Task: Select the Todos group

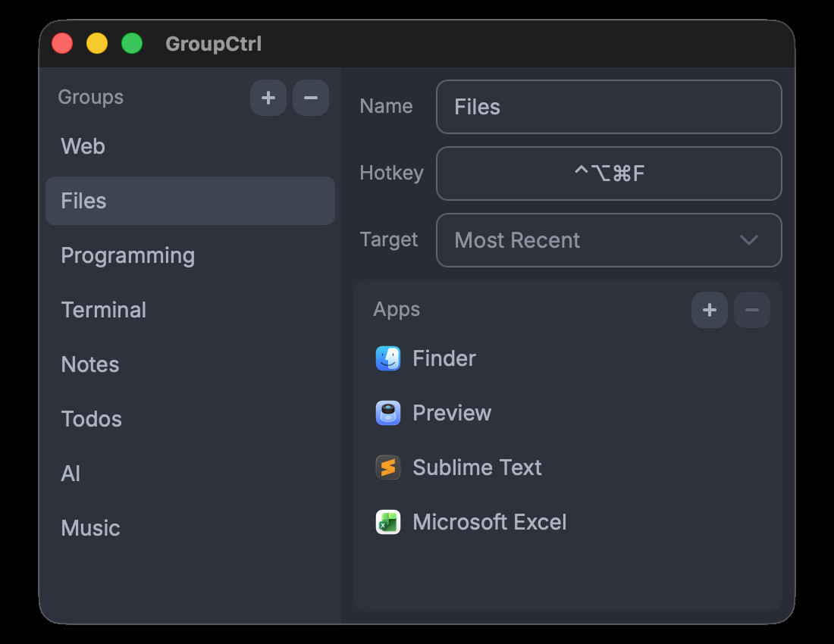Action: coord(92,419)
